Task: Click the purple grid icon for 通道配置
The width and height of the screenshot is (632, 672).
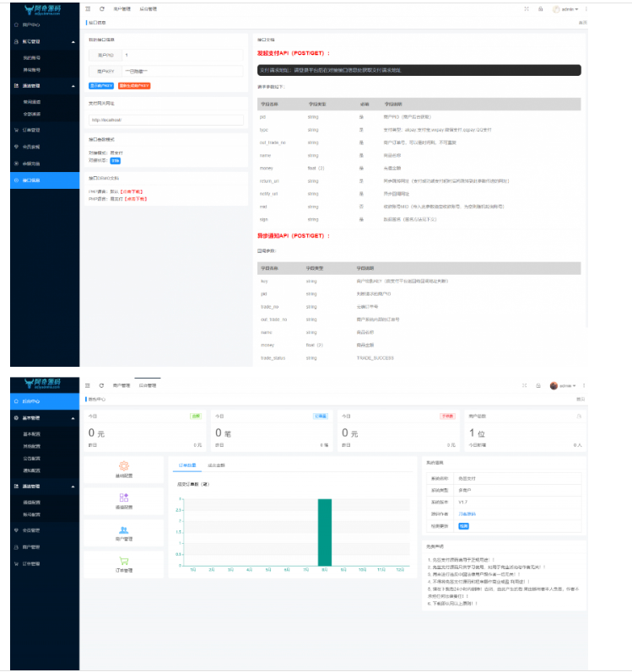Action: (x=123, y=497)
